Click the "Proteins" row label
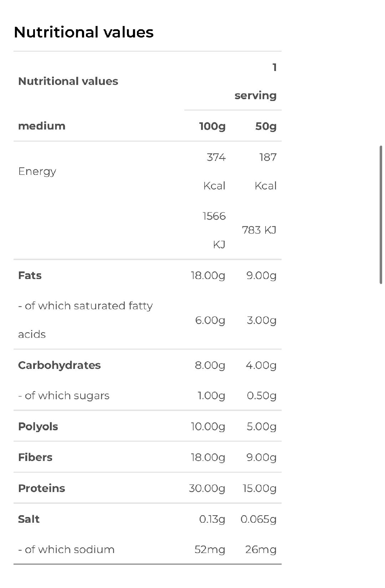 (x=41, y=488)
